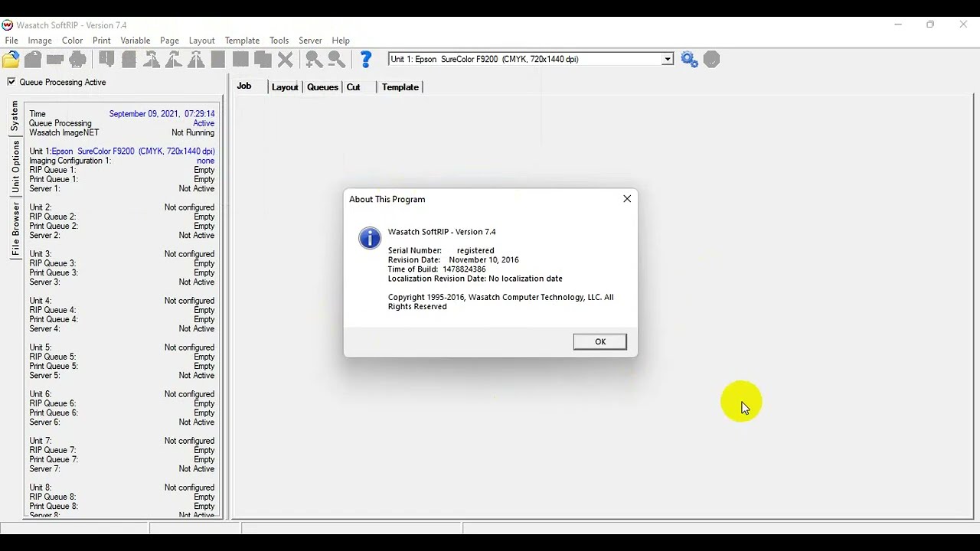980x551 pixels.
Task: Open the Page menu
Action: click(x=170, y=41)
